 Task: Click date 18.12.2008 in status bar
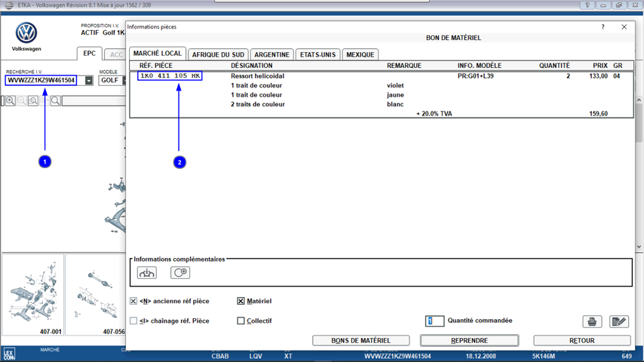(x=481, y=356)
